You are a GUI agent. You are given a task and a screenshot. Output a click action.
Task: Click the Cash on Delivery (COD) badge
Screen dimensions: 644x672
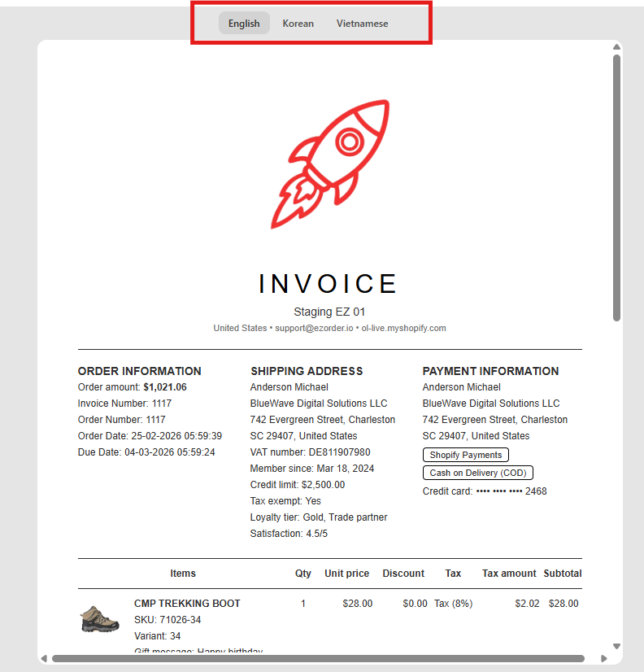coord(478,473)
